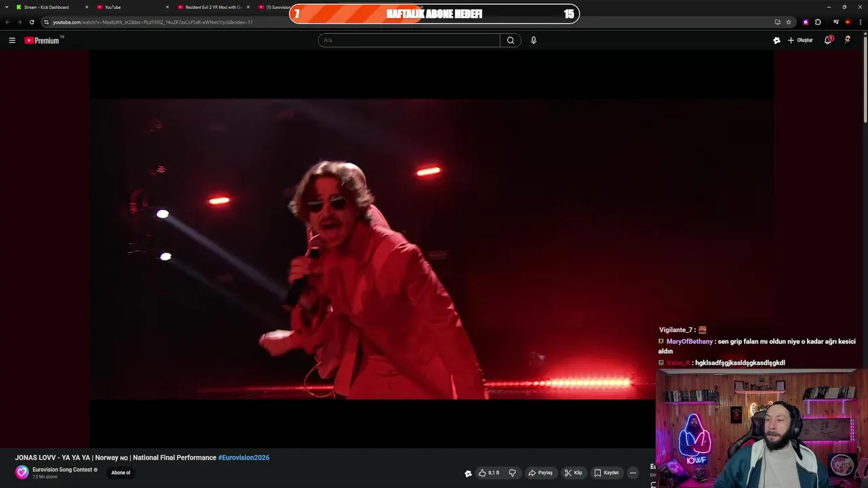Start voice search with the microphone icon
868x488 pixels.
click(x=534, y=41)
